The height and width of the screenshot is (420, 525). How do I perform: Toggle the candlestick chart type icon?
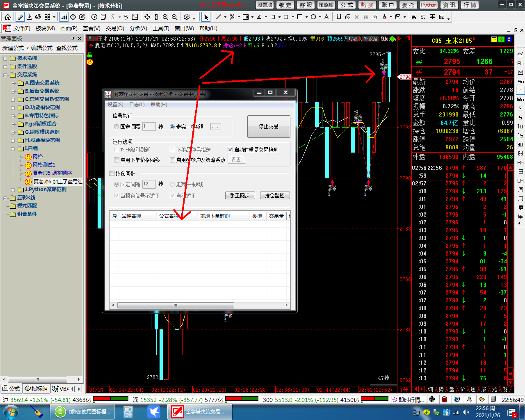64,17
